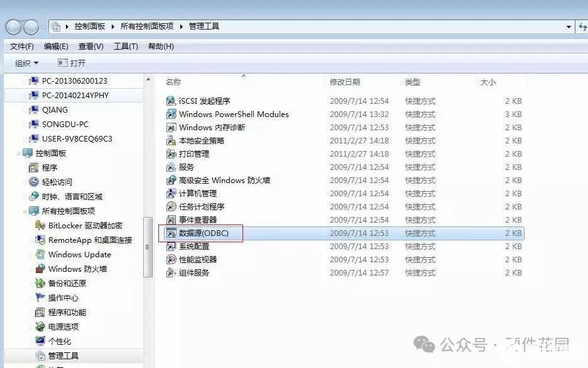This screenshot has width=588, height=368.
Task: Refresh the folder with address bar button
Action: click(x=582, y=26)
